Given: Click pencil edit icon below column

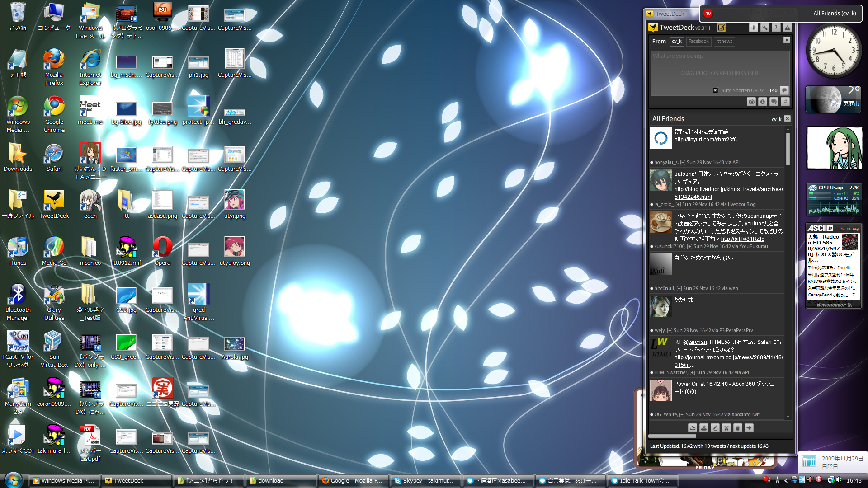Looking at the screenshot, I should 715,427.
